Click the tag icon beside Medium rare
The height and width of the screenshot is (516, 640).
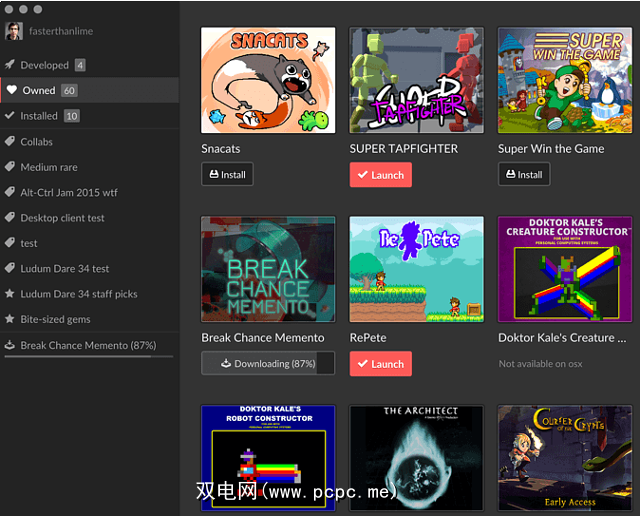click(10, 167)
